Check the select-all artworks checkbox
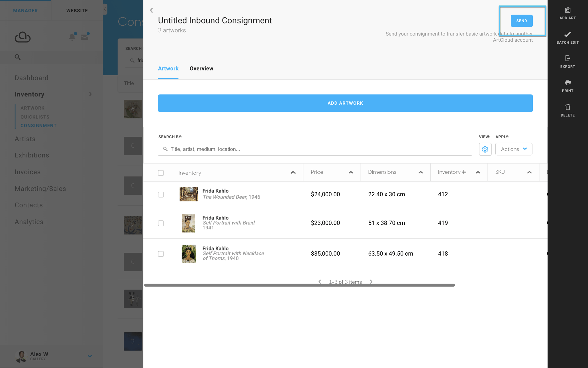This screenshot has height=368, width=588. 161,173
